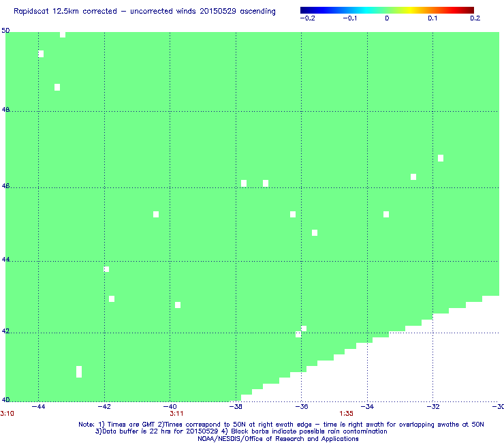Click the longitude -34 axis label

(367, 407)
